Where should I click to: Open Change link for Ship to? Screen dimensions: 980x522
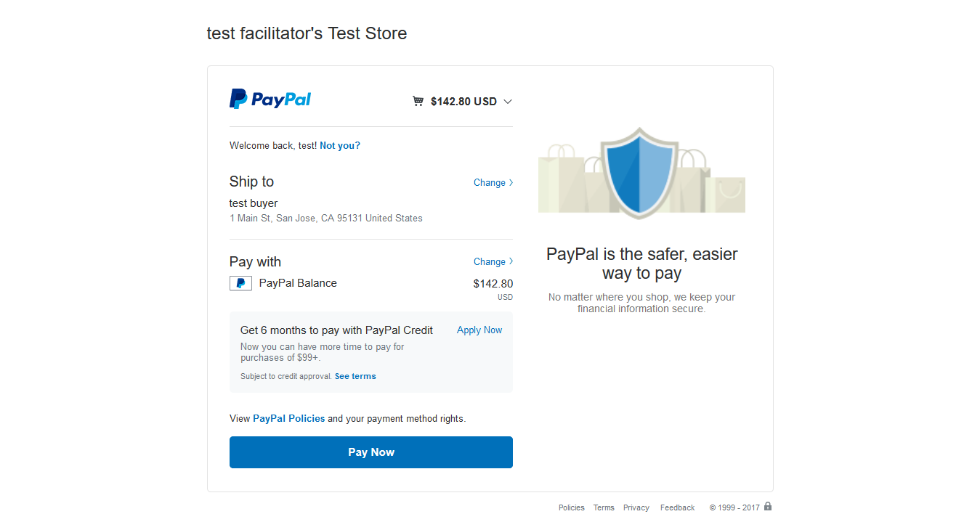[x=493, y=182]
